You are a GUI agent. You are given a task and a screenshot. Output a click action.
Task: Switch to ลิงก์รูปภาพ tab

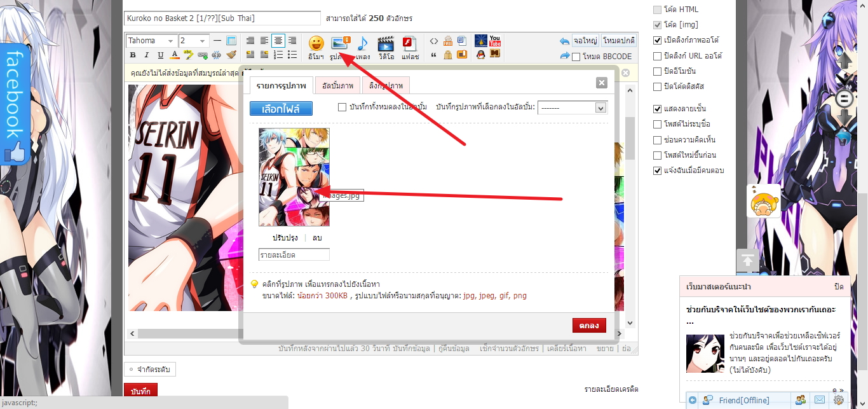coord(386,85)
